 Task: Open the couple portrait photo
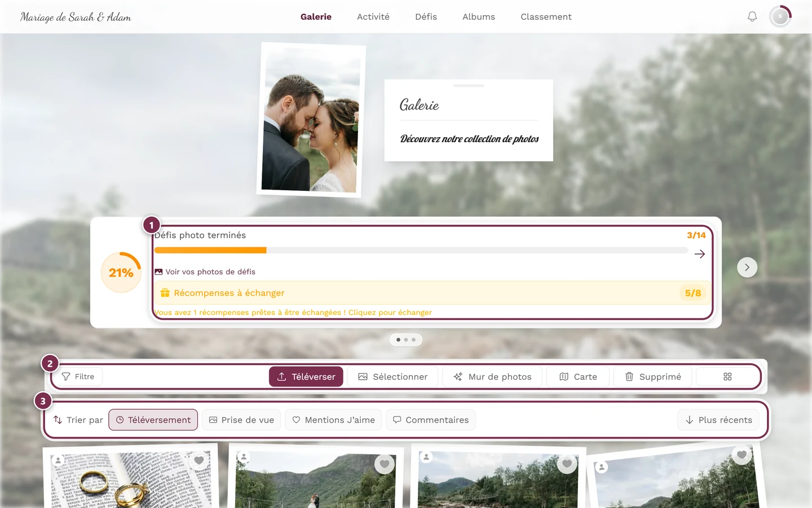click(311, 120)
